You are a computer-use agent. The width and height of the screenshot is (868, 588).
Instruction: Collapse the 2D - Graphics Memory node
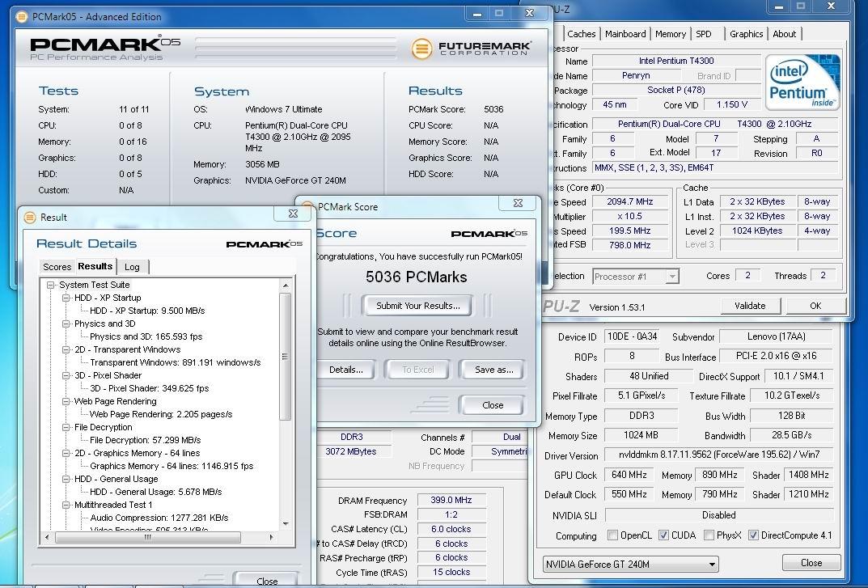(x=66, y=454)
